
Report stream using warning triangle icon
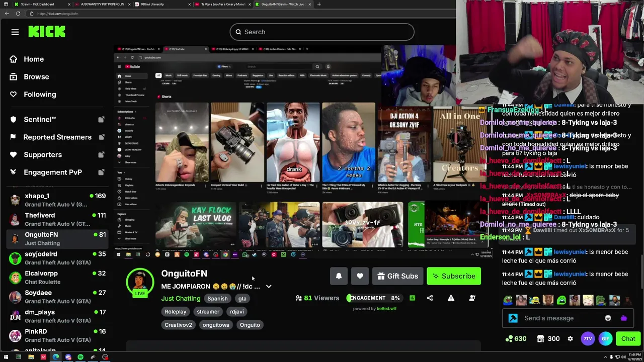click(451, 298)
